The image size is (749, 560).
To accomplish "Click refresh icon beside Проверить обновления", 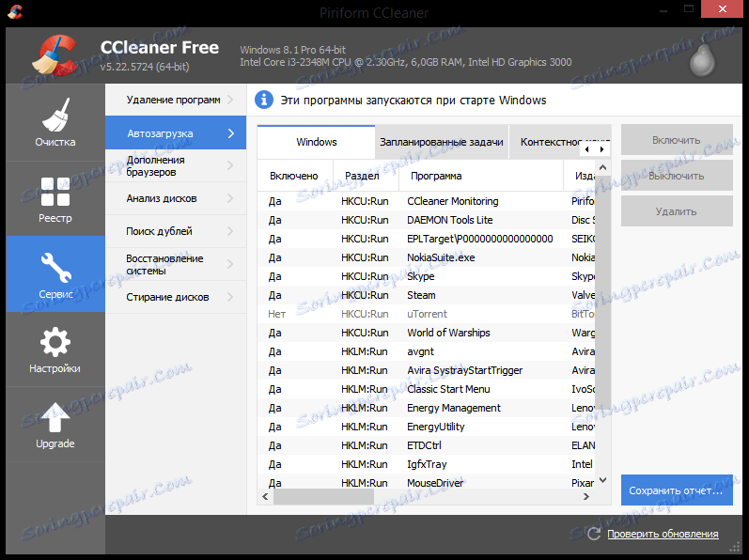I will click(x=594, y=534).
